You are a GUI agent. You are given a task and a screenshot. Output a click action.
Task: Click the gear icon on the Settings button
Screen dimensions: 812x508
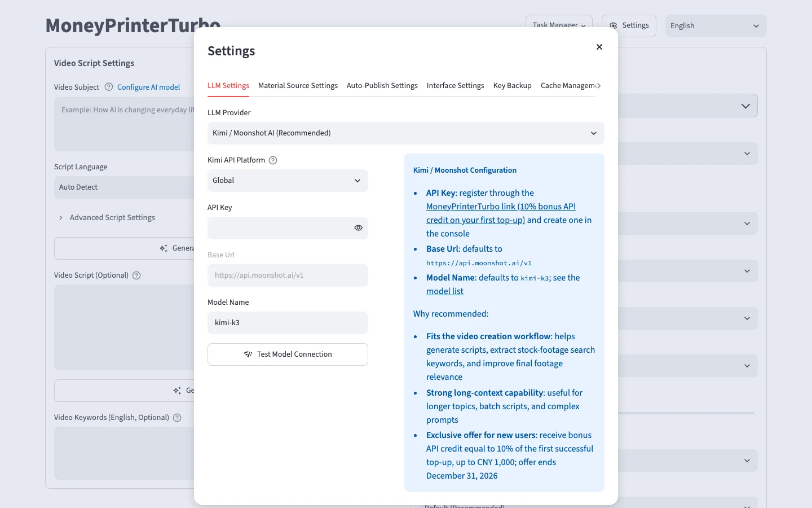click(x=614, y=26)
